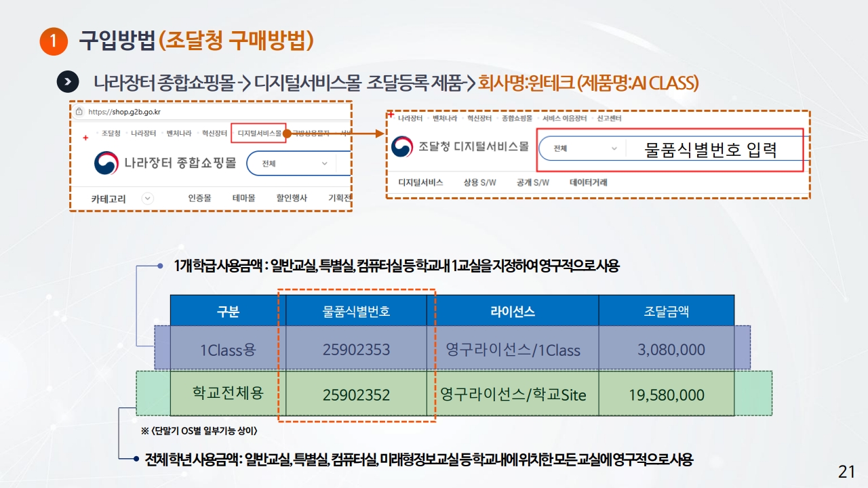The height and width of the screenshot is (488, 868).
Task: Click the lock icon beside shop.g2b.go.kr
Action: (79, 111)
